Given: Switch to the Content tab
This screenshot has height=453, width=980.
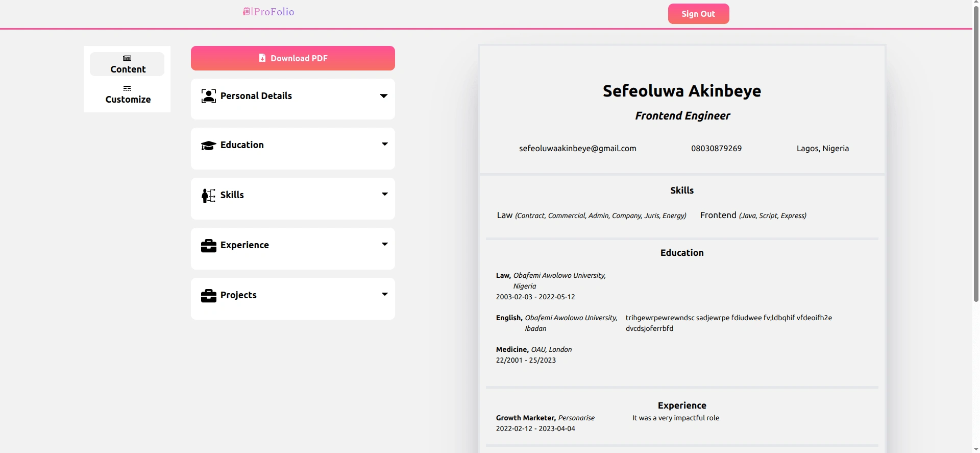Looking at the screenshot, I should click(x=128, y=64).
